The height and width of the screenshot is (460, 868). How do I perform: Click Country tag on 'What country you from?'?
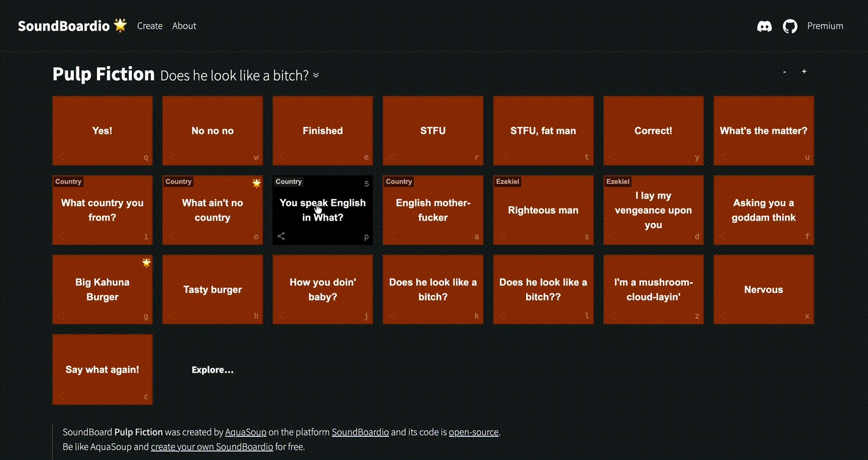68,181
